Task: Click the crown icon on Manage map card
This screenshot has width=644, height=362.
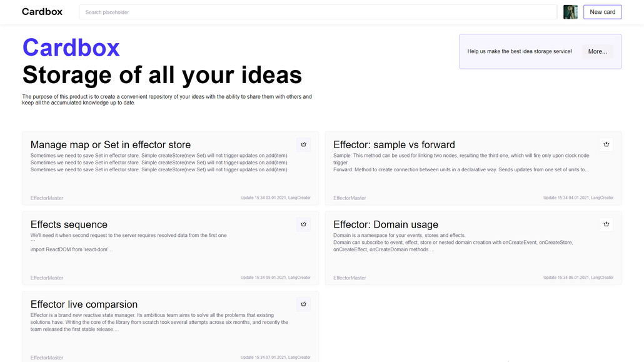Action: (303, 144)
